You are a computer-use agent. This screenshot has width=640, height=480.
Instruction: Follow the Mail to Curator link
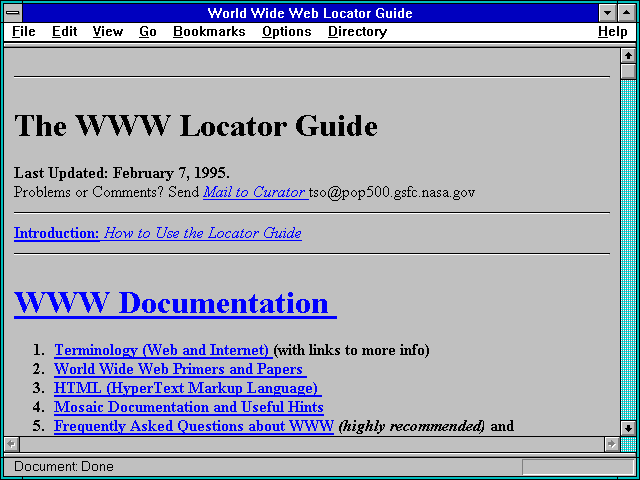click(256, 192)
